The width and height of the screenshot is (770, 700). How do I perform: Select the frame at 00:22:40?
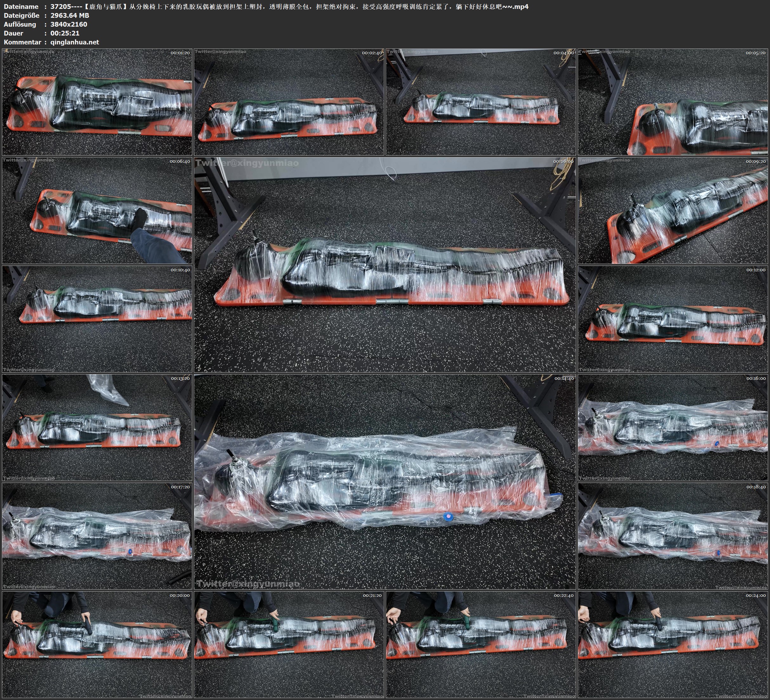(480, 644)
